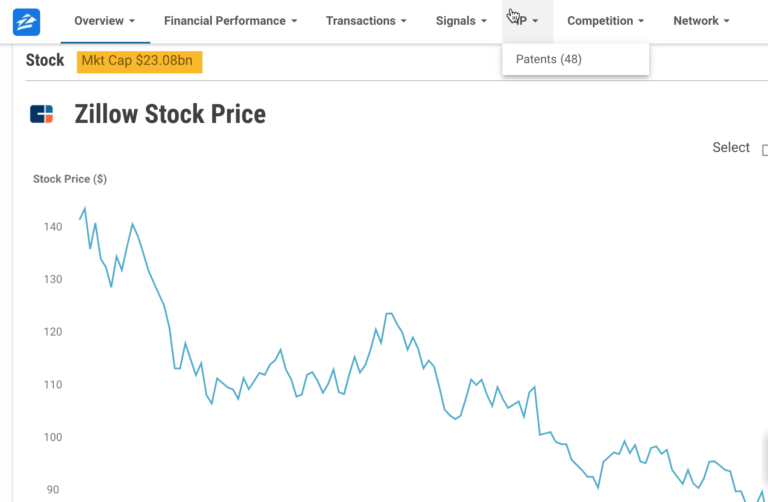
Task: Collapse the IP dropdown menu
Action: pyautogui.click(x=528, y=21)
